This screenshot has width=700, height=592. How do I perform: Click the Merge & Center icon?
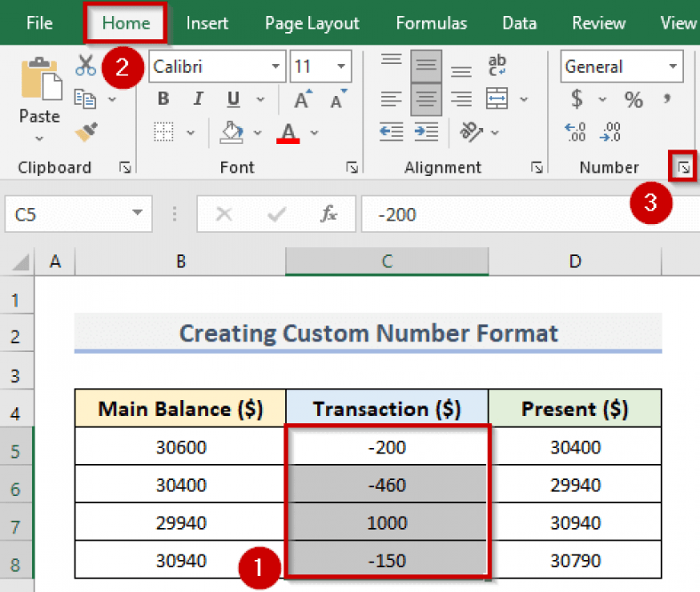tap(497, 99)
